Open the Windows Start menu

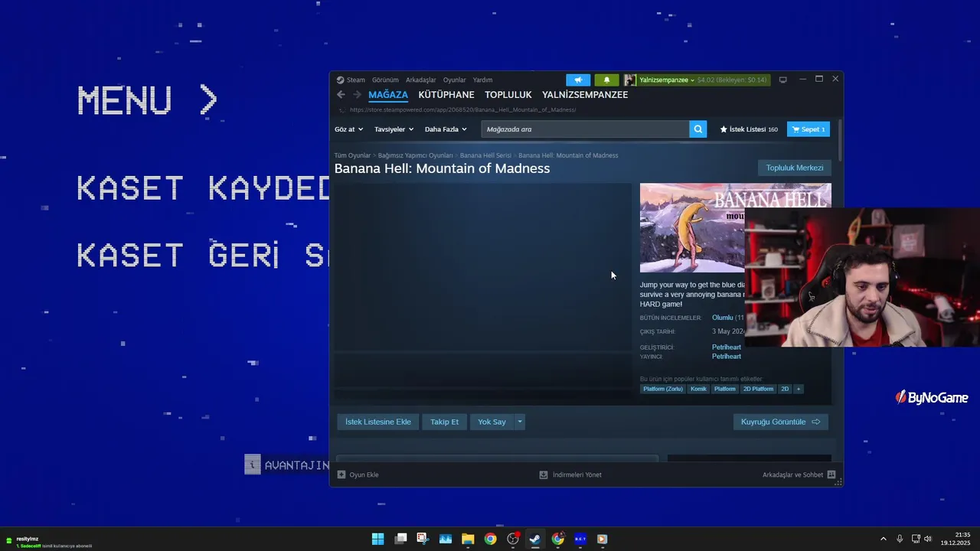tap(377, 539)
